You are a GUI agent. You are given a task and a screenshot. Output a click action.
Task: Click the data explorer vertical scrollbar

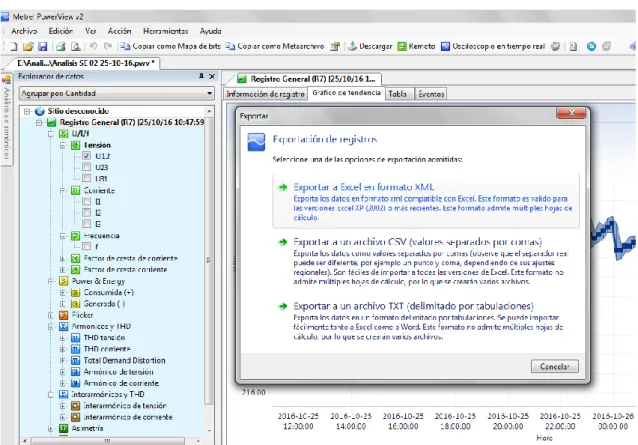coord(209,270)
